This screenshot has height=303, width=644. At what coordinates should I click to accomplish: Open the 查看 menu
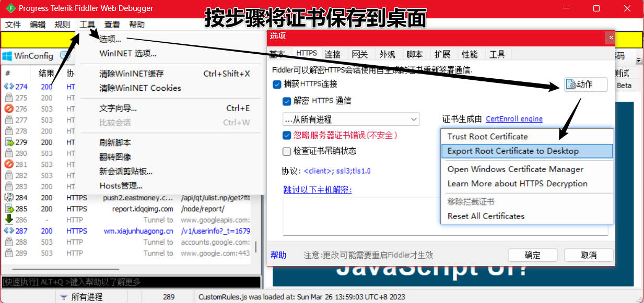[112, 25]
